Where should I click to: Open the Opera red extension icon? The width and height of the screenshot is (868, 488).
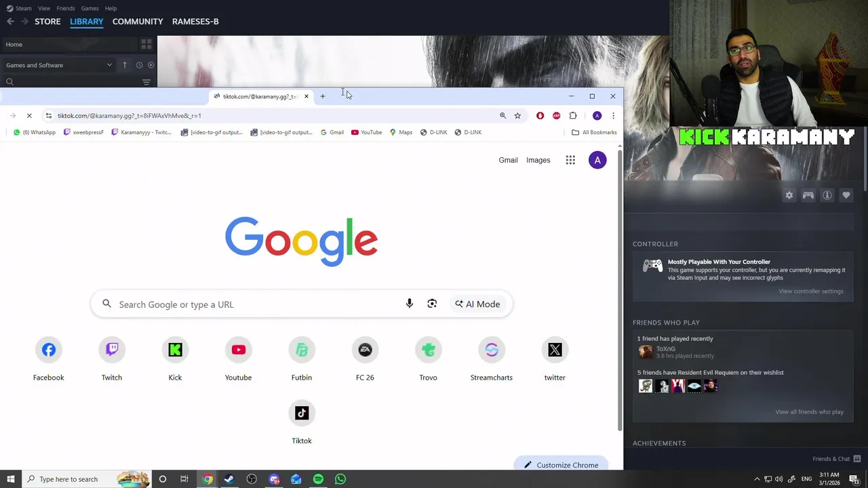point(540,116)
